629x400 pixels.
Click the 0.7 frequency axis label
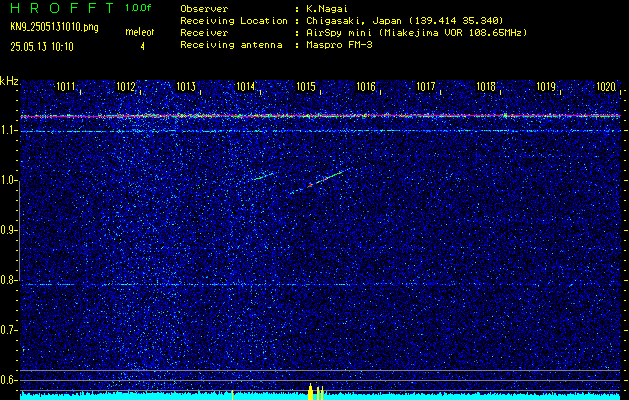point(7,330)
